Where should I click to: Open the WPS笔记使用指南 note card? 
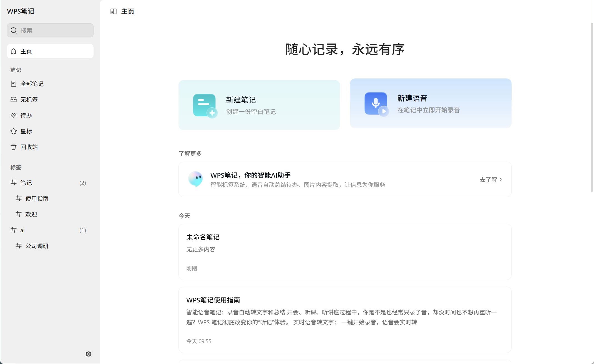click(345, 320)
